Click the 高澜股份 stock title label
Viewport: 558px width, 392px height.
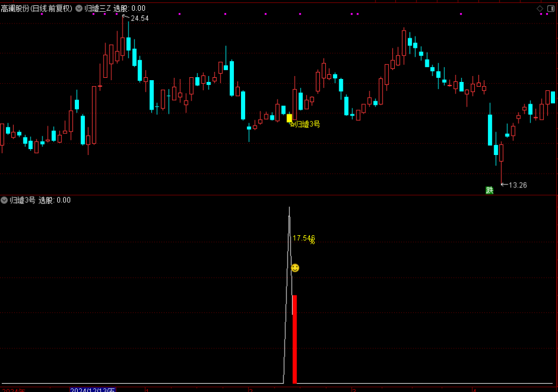point(37,8)
